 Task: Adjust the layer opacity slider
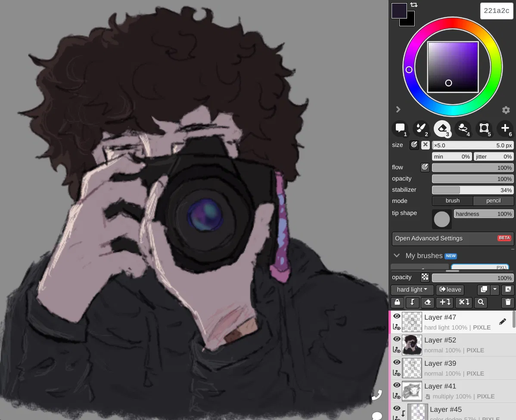pyautogui.click(x=472, y=278)
